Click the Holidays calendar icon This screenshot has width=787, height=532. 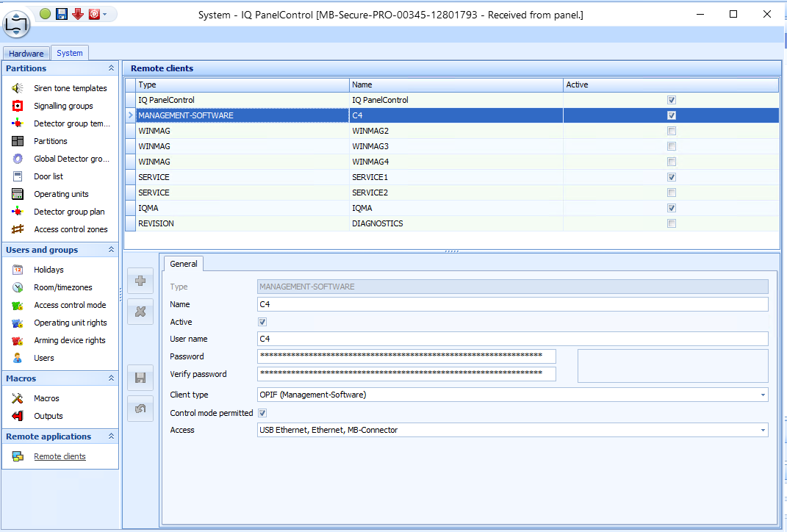coord(18,270)
